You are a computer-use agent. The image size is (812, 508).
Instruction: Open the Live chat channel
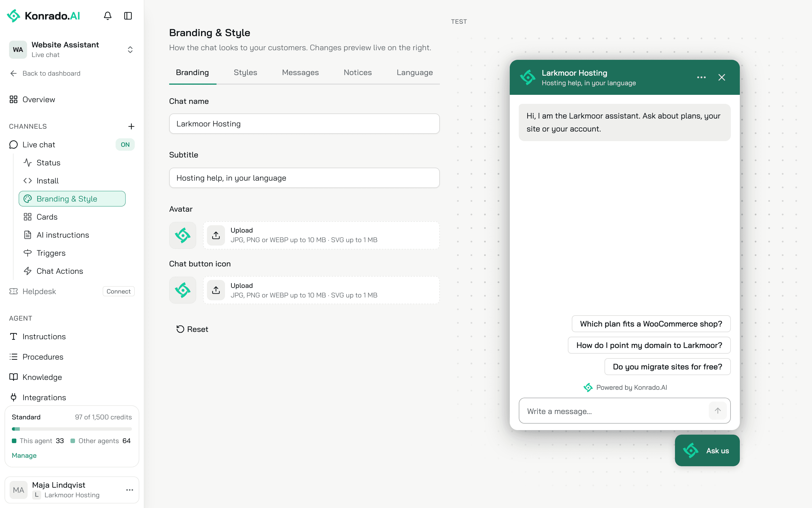(32, 144)
